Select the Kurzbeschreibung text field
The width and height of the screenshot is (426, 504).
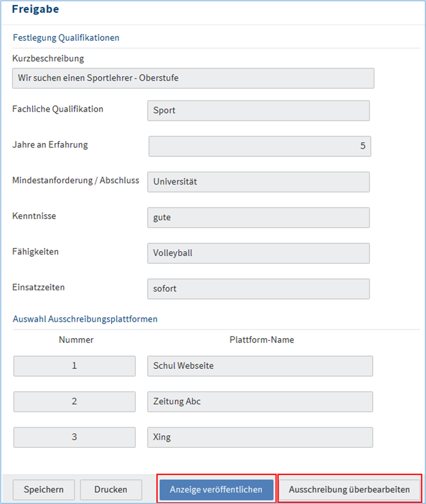click(x=193, y=78)
